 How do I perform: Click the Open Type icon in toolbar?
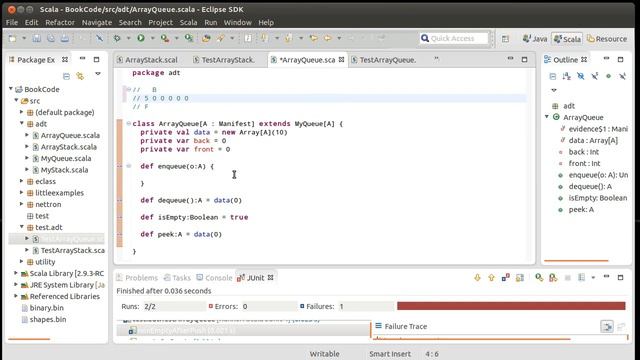[x=206, y=38]
